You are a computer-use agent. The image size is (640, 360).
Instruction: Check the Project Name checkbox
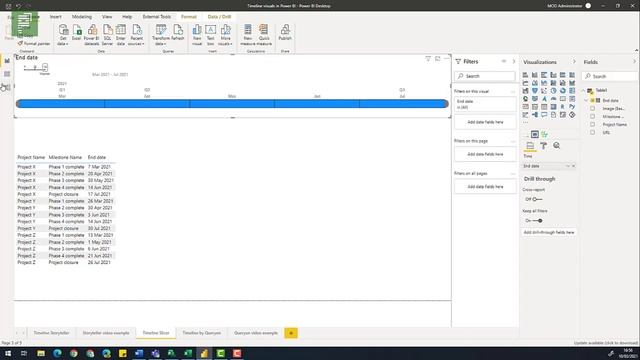[x=593, y=124]
